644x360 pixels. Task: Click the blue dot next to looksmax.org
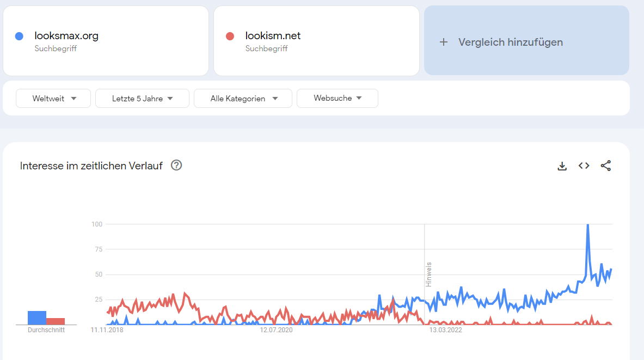[x=19, y=36]
